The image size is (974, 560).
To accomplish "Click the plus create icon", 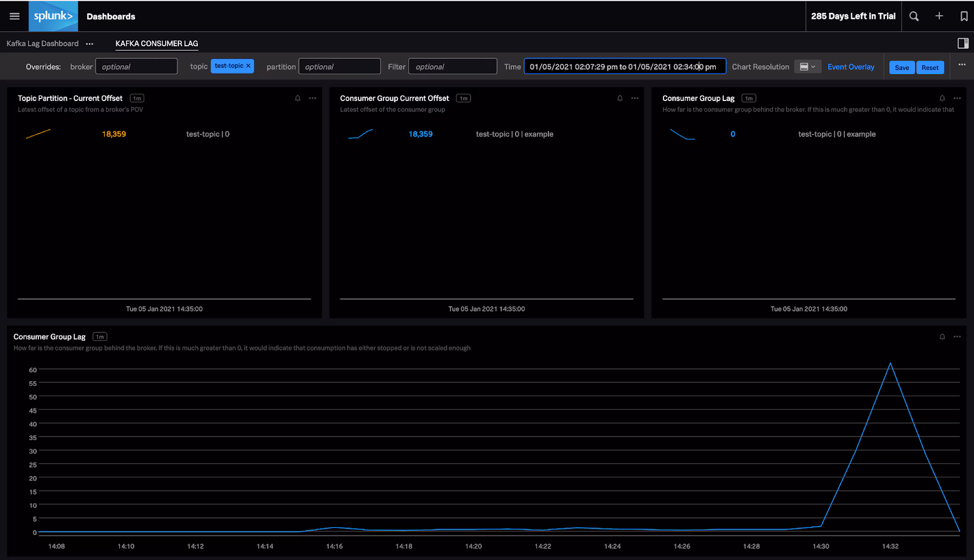I will tap(939, 16).
